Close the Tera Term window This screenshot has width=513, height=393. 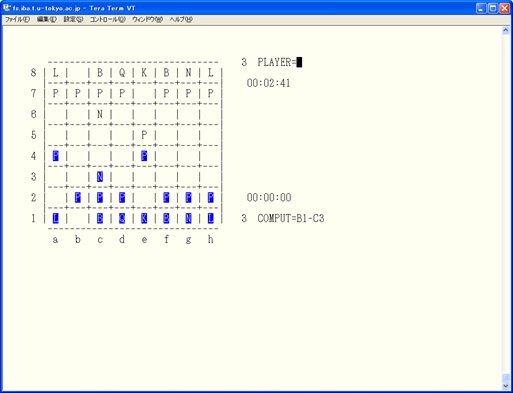tap(505, 8)
